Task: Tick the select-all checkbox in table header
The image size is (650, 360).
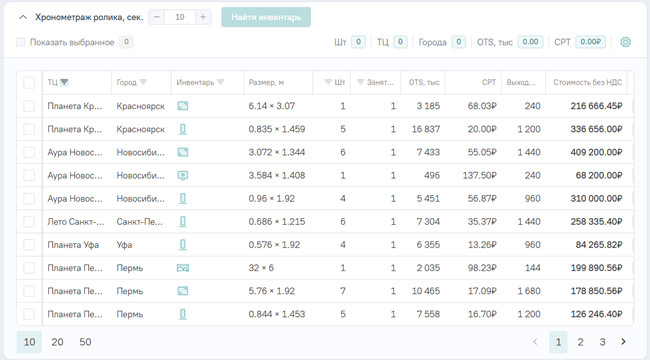Action: [29, 83]
